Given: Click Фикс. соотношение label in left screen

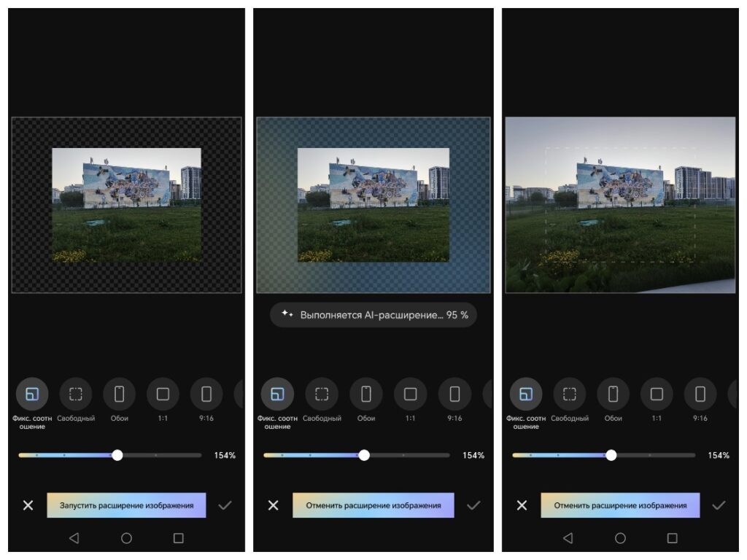Looking at the screenshot, I should click(x=32, y=422).
